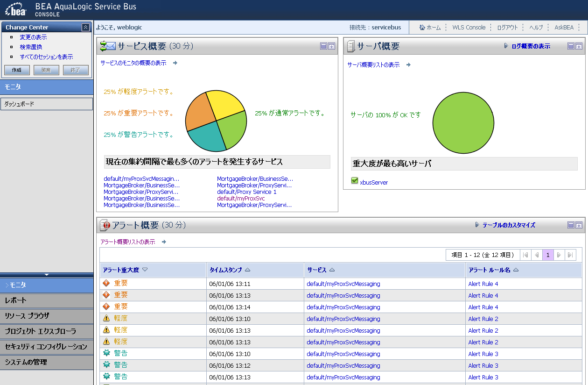Collapse the left navigation with the arrow strip

47,275
